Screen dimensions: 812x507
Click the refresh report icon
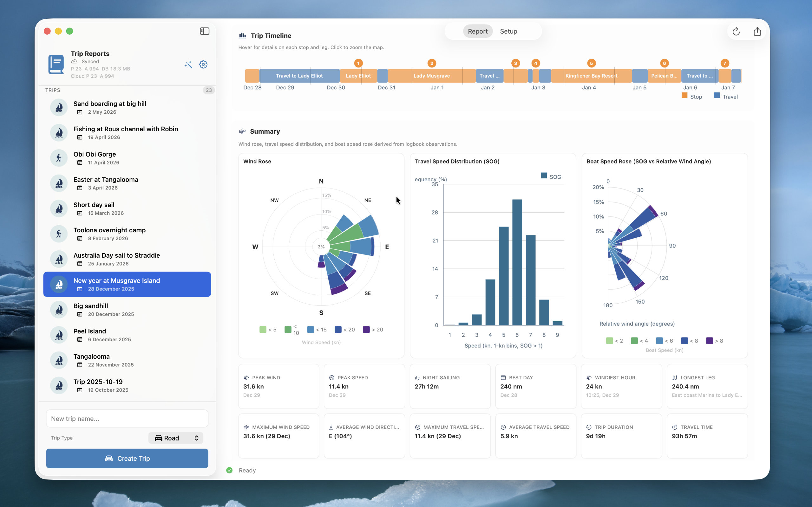[736, 31]
